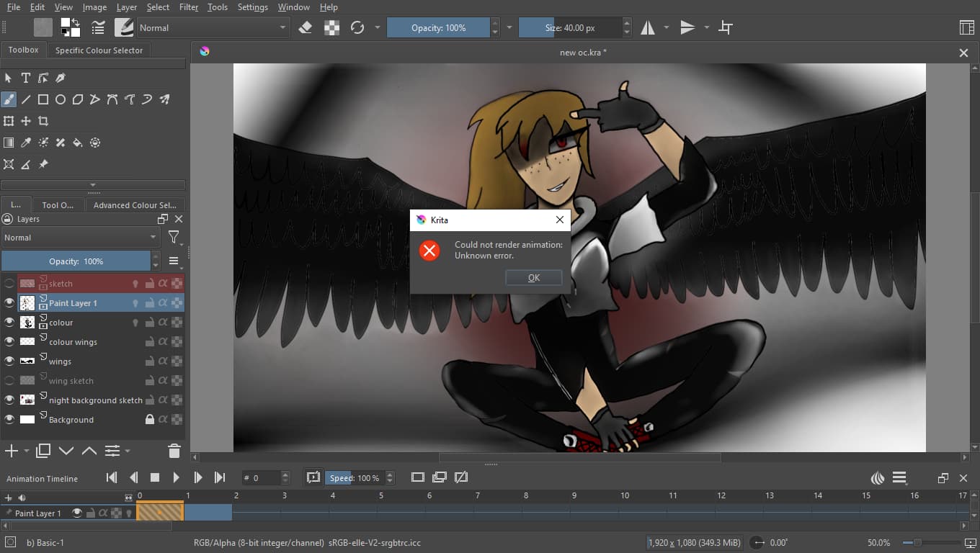Expand layer properties dropdown arrow
The width and height of the screenshot is (980, 553).
coord(128,451)
